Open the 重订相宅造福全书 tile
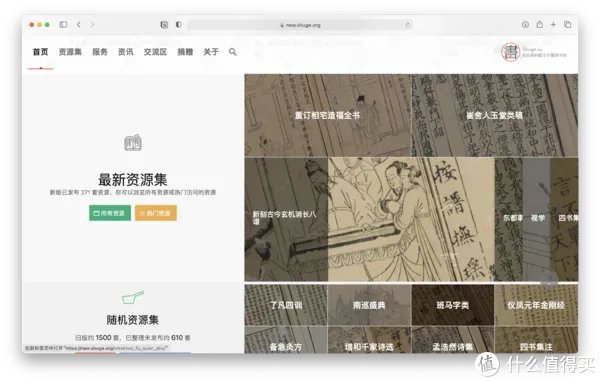The width and height of the screenshot is (600, 382). [328, 115]
